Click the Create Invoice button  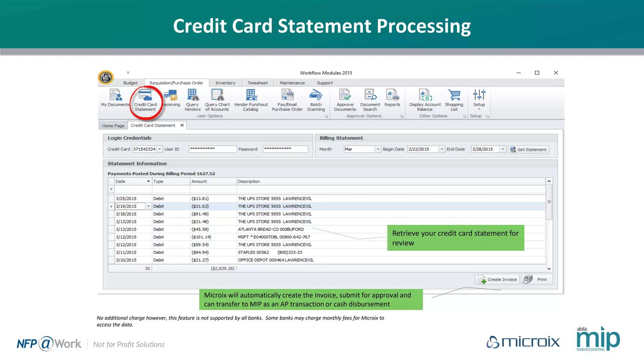pyautogui.click(x=497, y=279)
